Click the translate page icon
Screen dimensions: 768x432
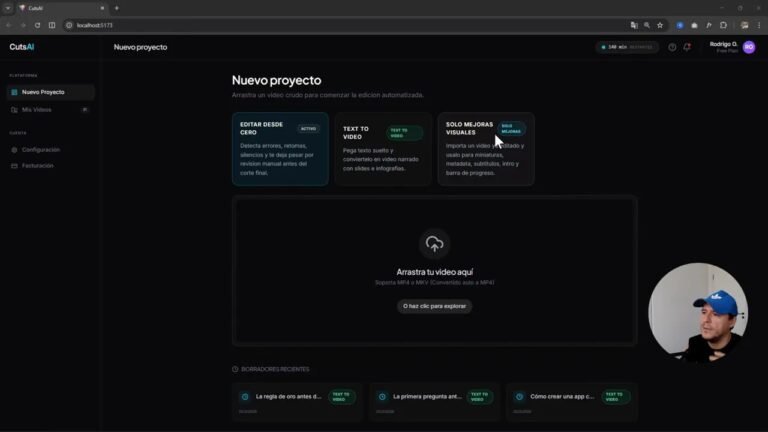(x=634, y=25)
